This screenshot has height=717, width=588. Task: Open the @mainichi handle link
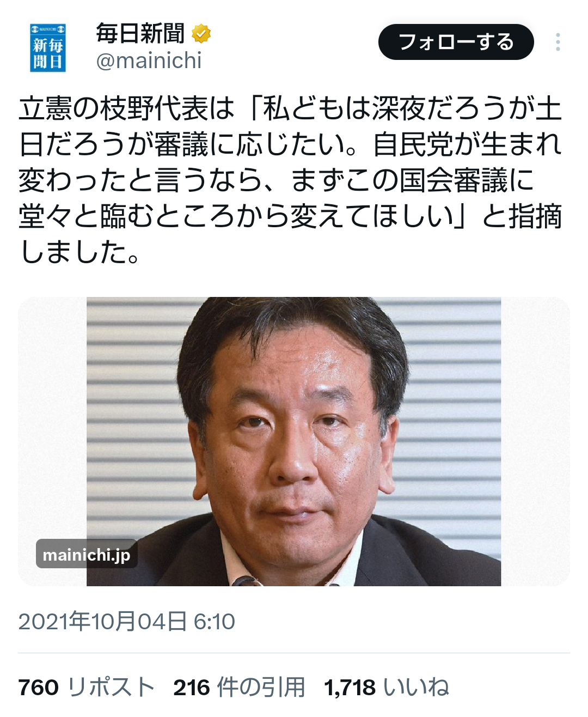point(149,60)
